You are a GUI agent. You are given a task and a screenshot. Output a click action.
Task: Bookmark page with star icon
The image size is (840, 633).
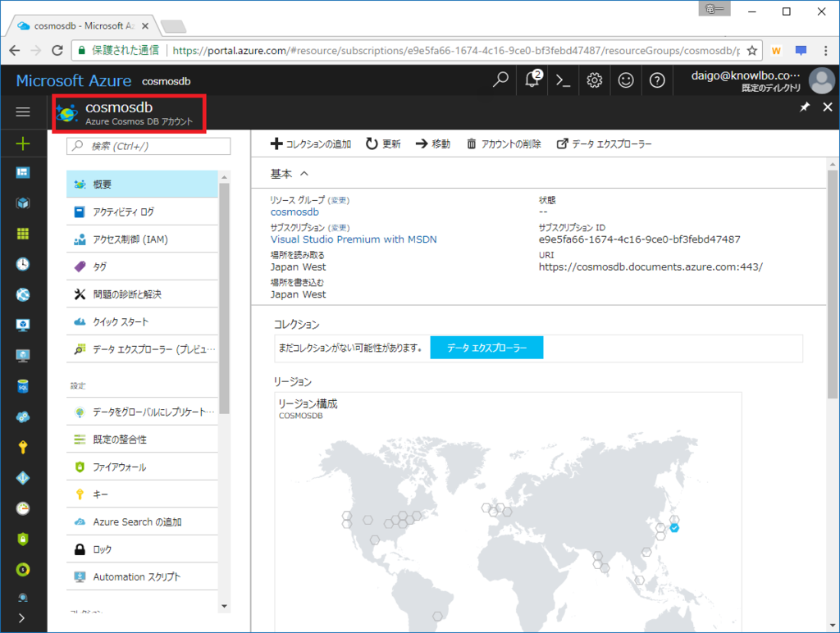[752, 50]
